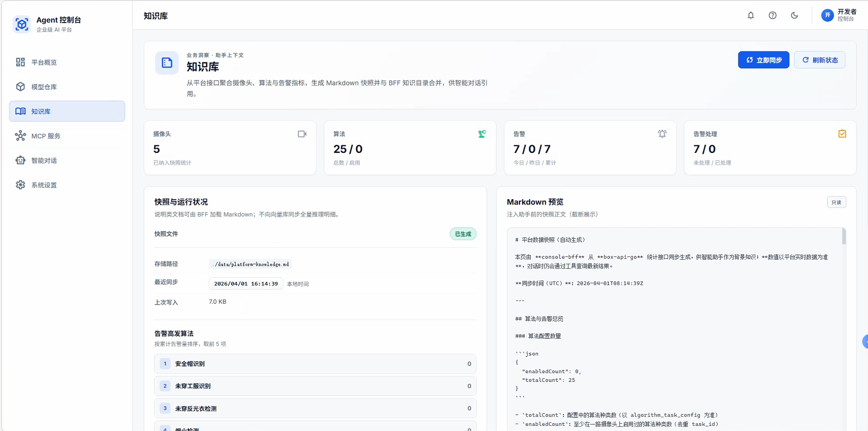Open 模型仓库 from the sidebar

coord(20,87)
